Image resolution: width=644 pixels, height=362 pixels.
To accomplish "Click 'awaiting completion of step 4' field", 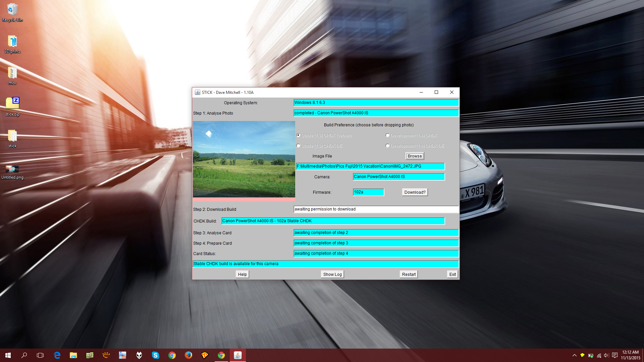I will 376,253.
